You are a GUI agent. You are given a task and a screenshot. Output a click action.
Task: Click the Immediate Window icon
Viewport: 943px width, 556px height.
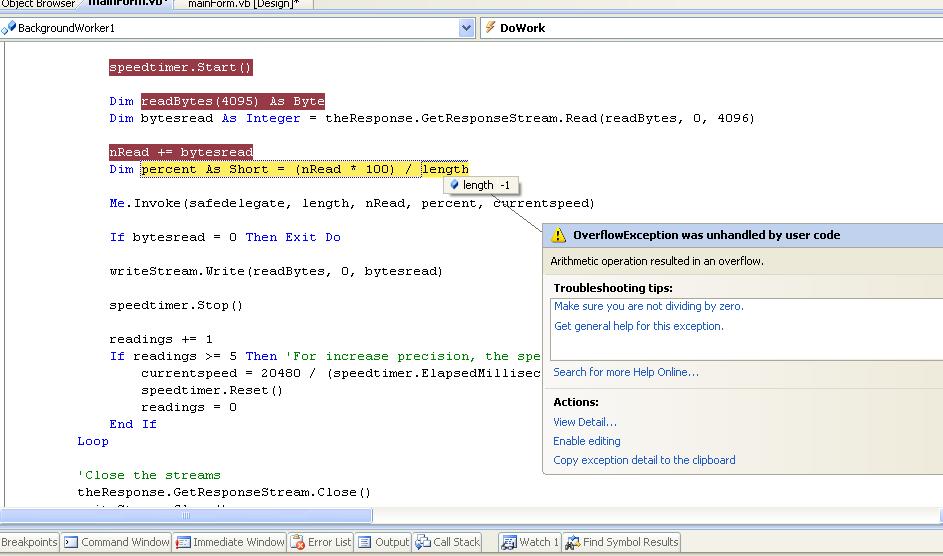coord(183,542)
